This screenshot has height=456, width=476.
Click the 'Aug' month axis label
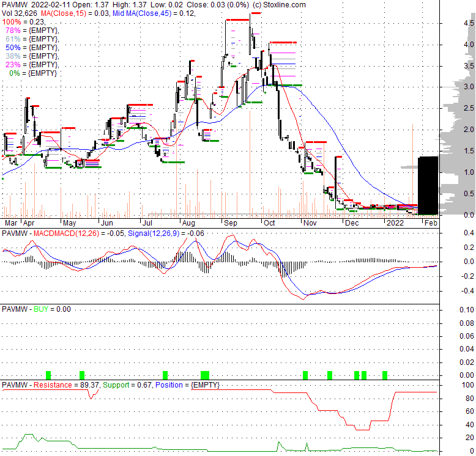click(x=188, y=223)
